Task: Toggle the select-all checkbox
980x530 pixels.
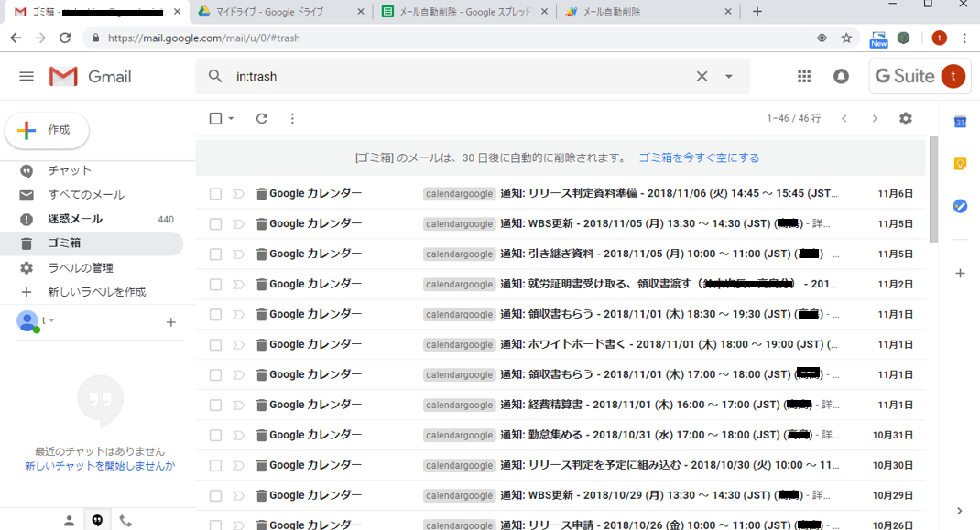Action: [x=215, y=118]
